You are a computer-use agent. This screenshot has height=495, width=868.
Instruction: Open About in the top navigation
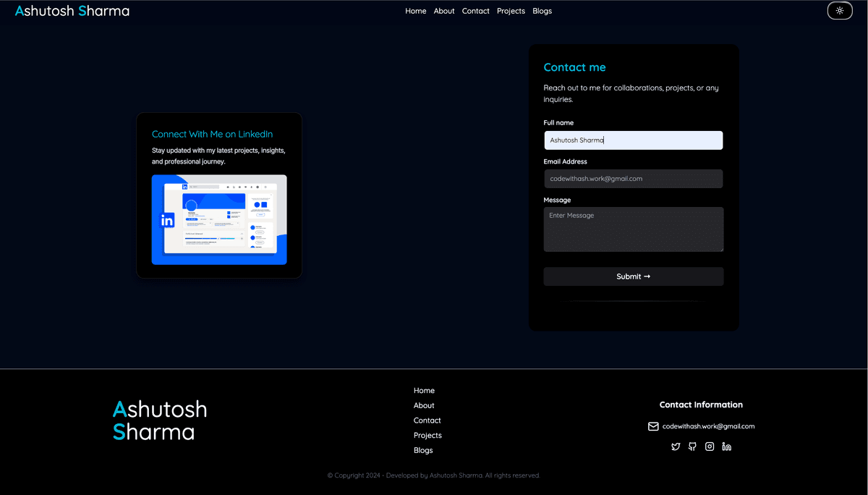[x=444, y=11]
